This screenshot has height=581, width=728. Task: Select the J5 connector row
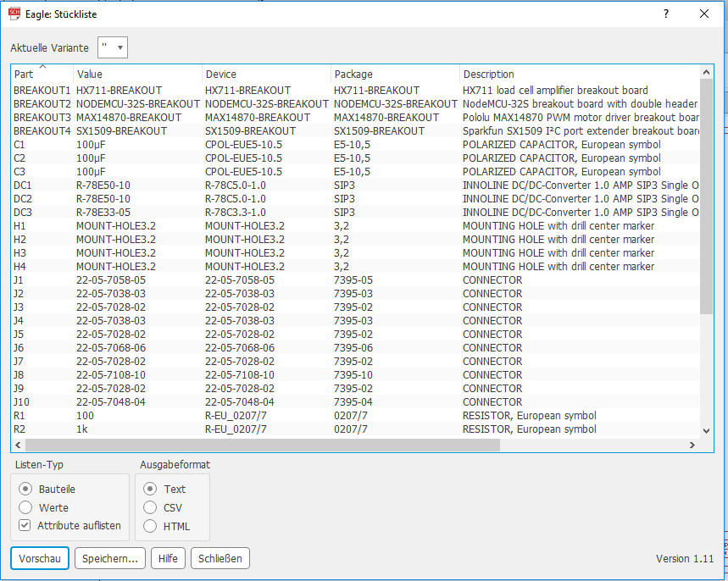(355, 335)
